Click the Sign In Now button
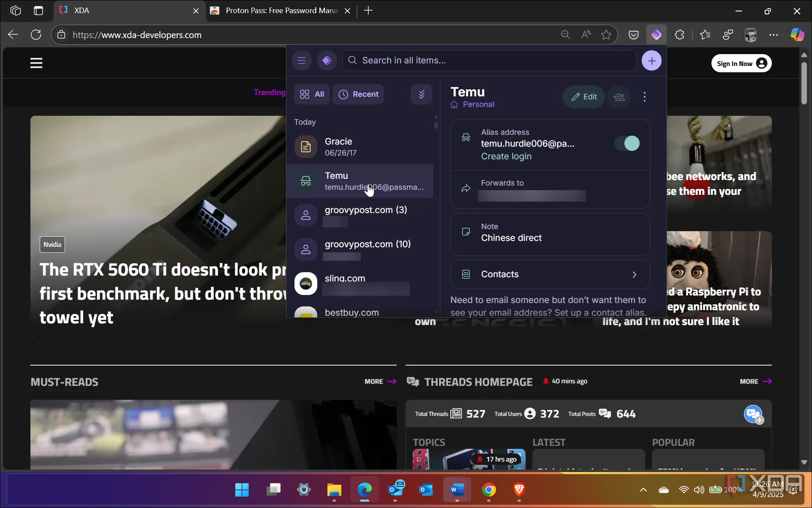Screen dimensions: 812x508 pyautogui.click(x=741, y=63)
